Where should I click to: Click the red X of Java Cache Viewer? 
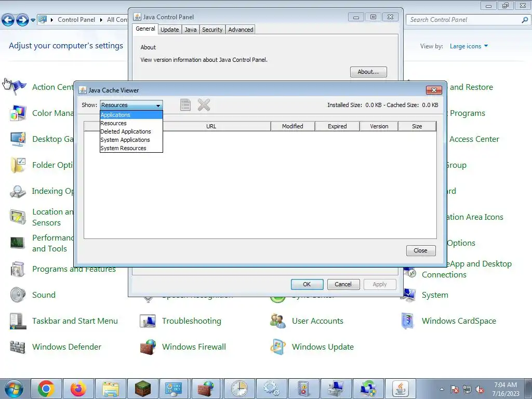tap(434, 90)
